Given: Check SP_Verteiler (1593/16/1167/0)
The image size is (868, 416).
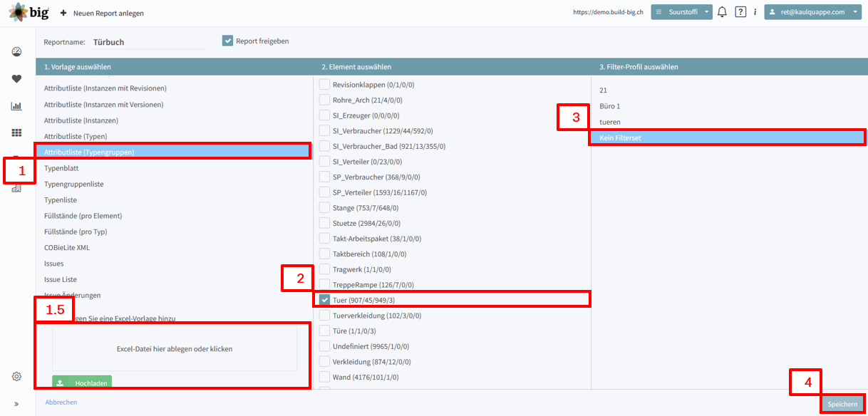Looking at the screenshot, I should point(324,192).
